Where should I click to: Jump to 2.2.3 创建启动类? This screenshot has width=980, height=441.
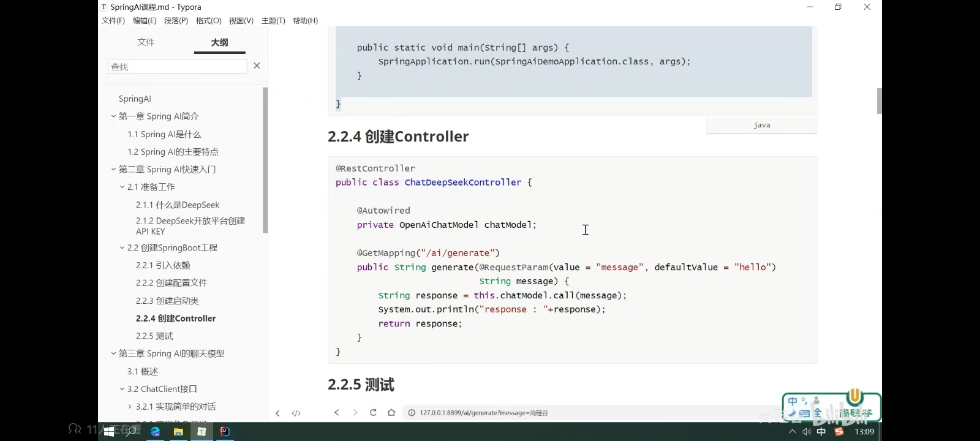(x=167, y=301)
